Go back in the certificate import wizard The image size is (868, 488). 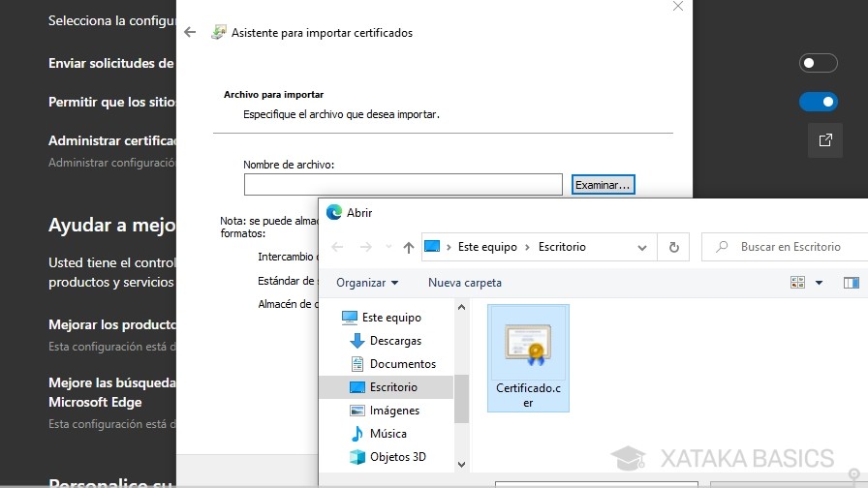click(x=190, y=32)
